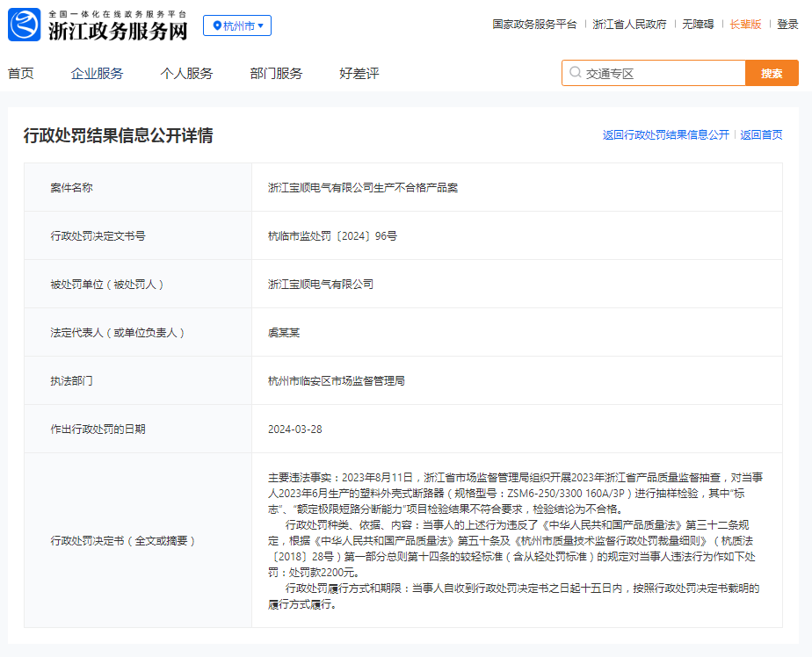Click the 杭州市临安区市场监督管理局 value
Screen dimensions: 812x657
[x=336, y=380]
